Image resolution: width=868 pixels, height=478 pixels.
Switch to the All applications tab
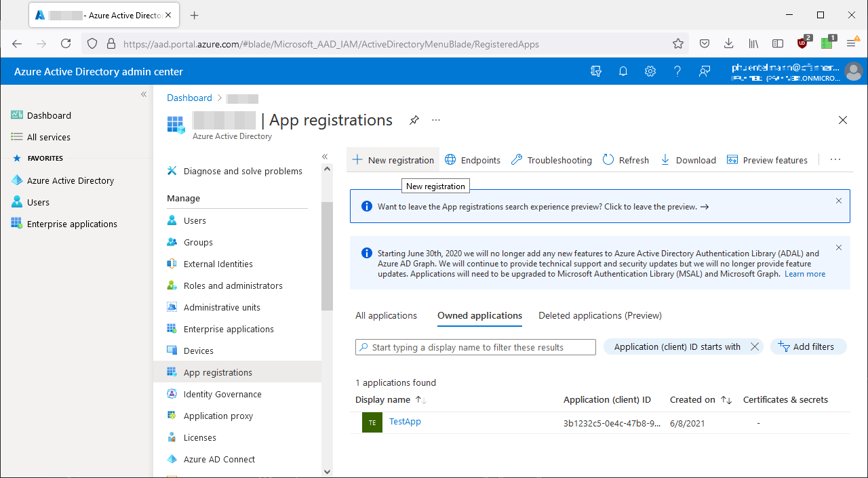pyautogui.click(x=386, y=315)
